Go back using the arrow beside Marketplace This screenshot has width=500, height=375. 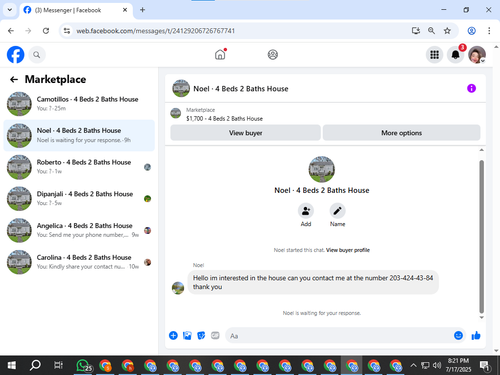pos(14,79)
